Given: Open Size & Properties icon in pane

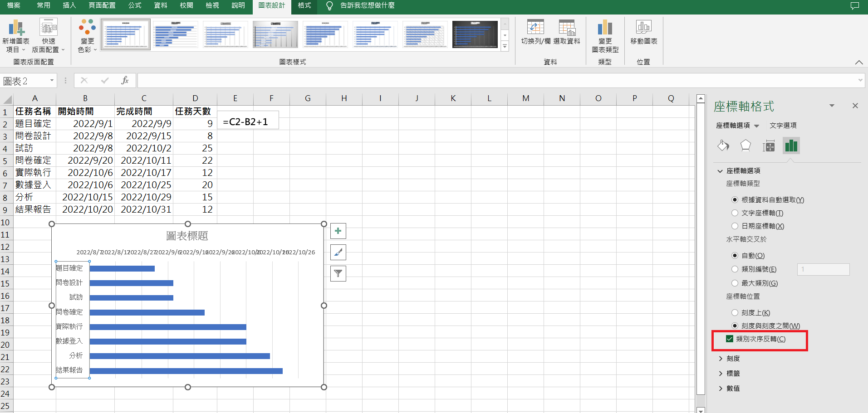Looking at the screenshot, I should [769, 146].
